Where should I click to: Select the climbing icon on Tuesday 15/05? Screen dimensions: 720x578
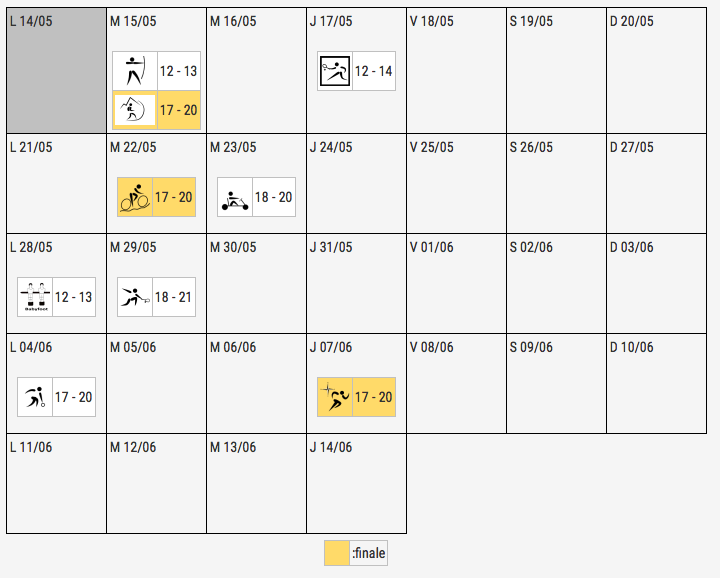click(135, 109)
